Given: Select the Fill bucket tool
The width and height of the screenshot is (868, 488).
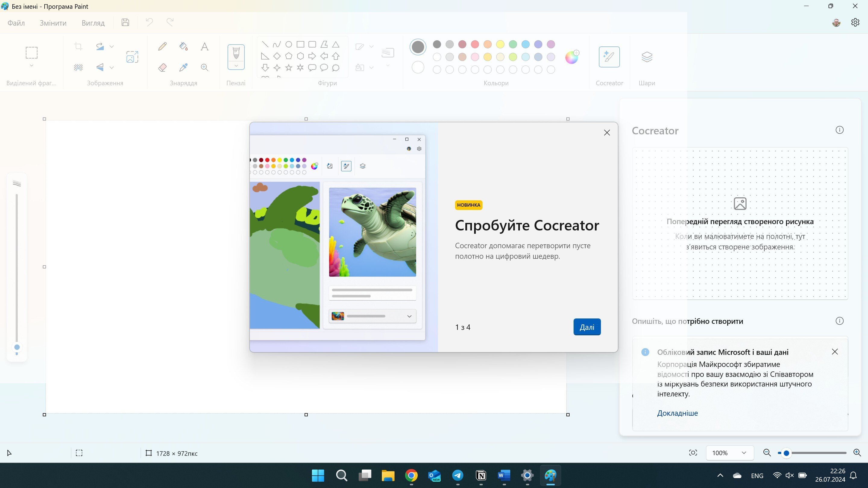Looking at the screenshot, I should [x=183, y=46].
